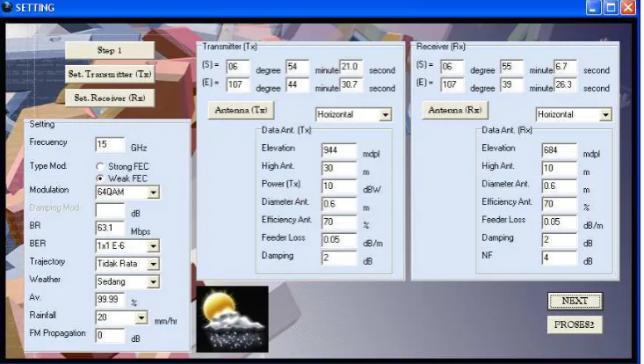The width and height of the screenshot is (644, 364).
Task: Click the Set. Transmitter (Tx) button
Action: coord(110,74)
